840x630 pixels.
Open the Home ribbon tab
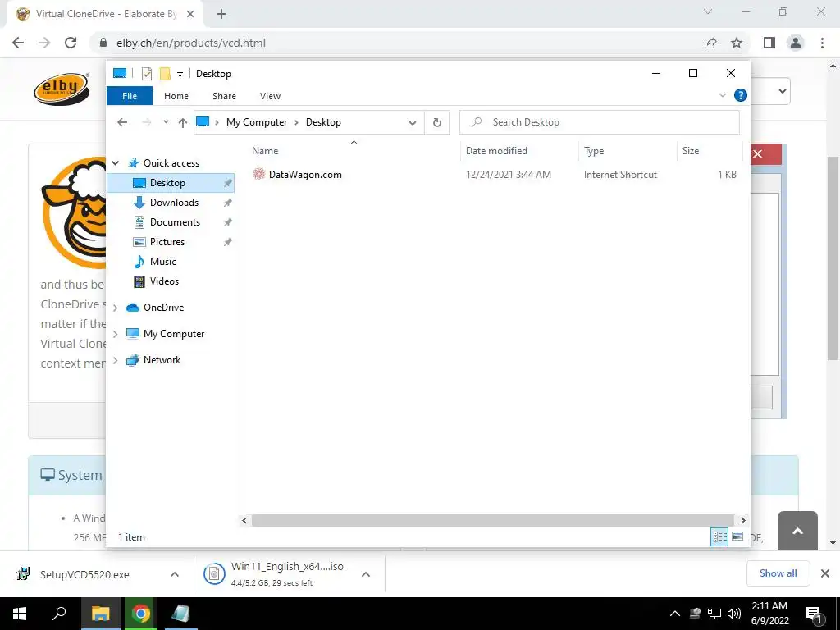pyautogui.click(x=176, y=96)
